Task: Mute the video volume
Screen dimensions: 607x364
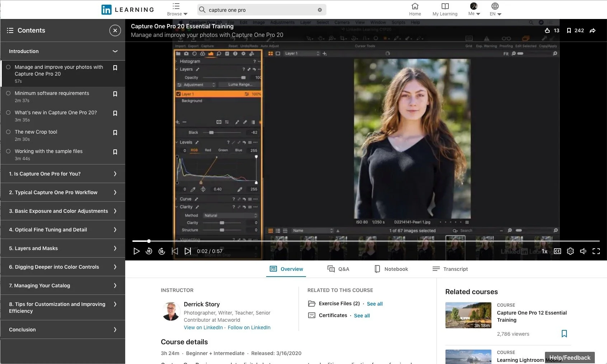Action: click(583, 251)
